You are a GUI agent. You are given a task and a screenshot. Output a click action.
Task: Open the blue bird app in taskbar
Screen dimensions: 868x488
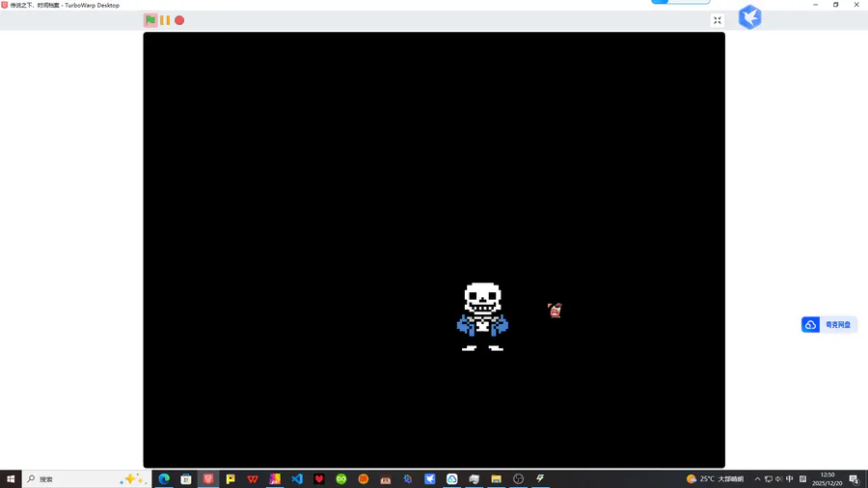pos(429,478)
